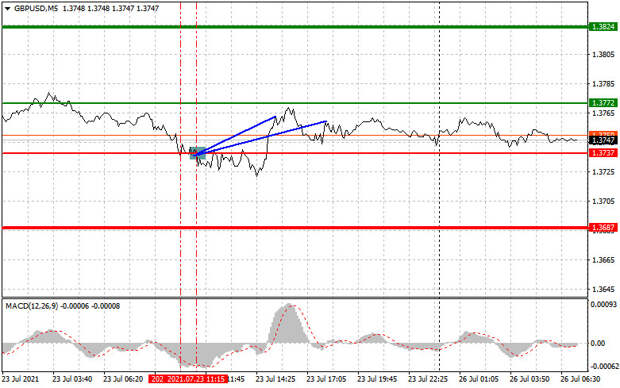620x388 pixels.
Task: Click the 0.00093 MACD scale value
Action: 603,305
